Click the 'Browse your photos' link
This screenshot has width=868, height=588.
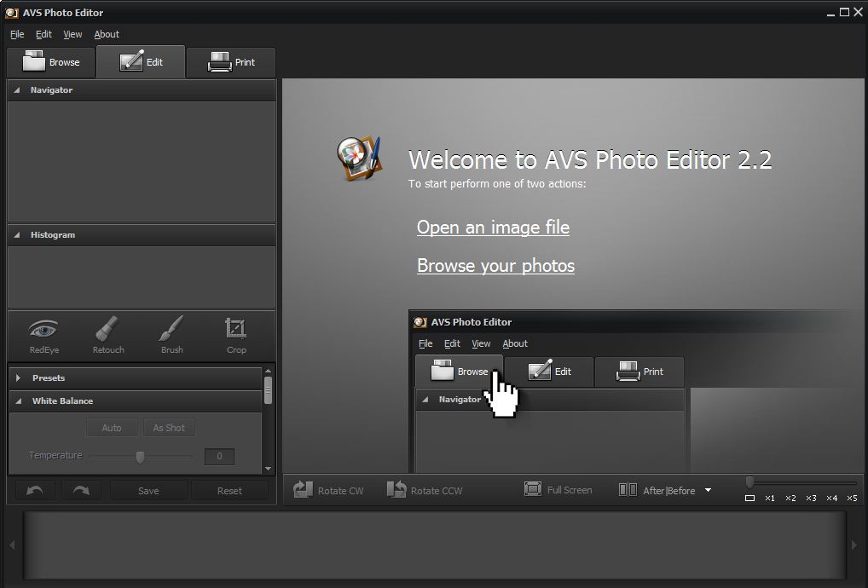coord(495,266)
